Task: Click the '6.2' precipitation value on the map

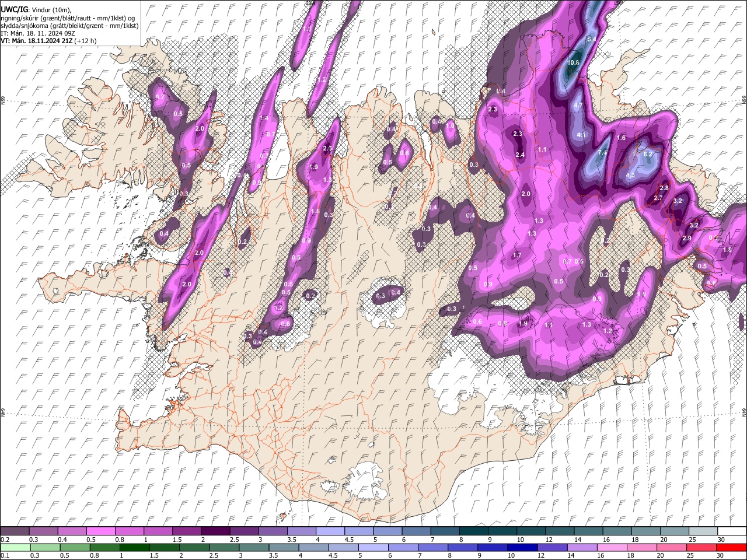Action: (x=647, y=155)
